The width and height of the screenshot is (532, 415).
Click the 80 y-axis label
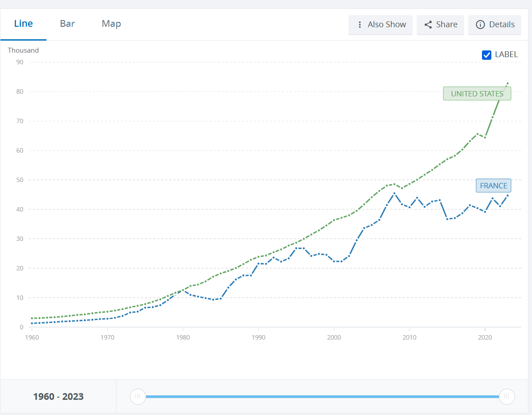20,91
